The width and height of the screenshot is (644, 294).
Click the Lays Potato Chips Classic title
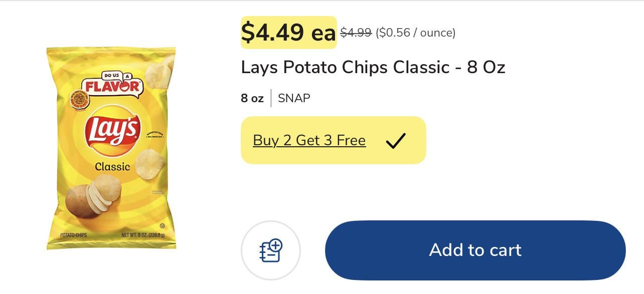pyautogui.click(x=373, y=67)
